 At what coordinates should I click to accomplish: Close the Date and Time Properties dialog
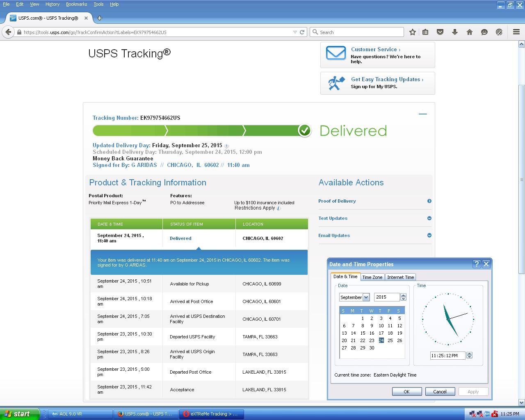pyautogui.click(x=486, y=264)
